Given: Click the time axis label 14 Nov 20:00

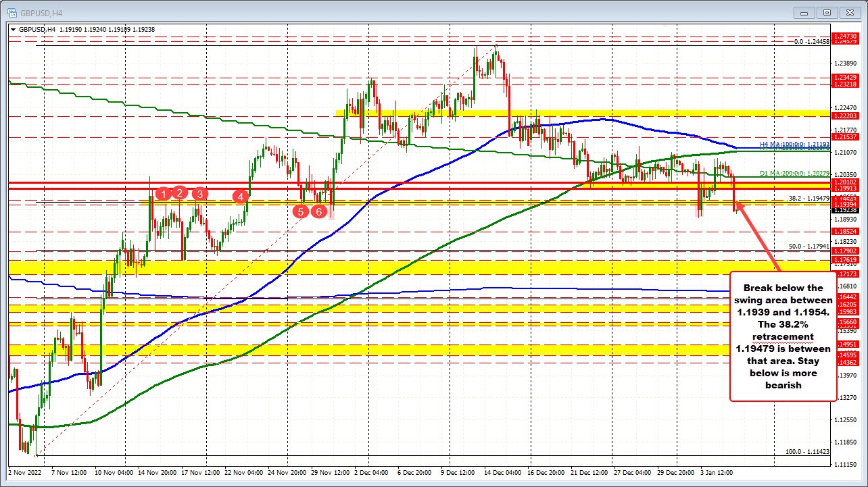Looking at the screenshot, I should (x=159, y=474).
